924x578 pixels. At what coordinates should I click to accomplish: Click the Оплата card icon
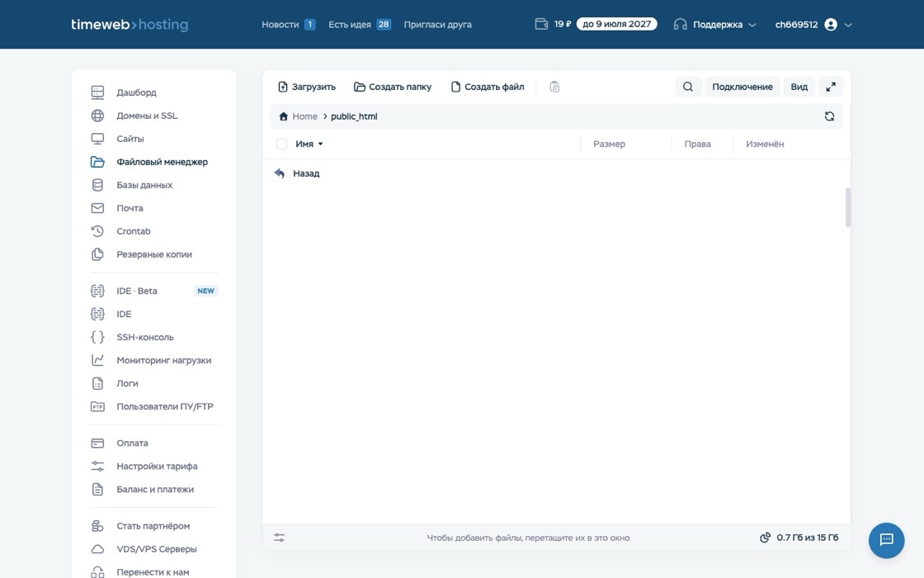(97, 443)
